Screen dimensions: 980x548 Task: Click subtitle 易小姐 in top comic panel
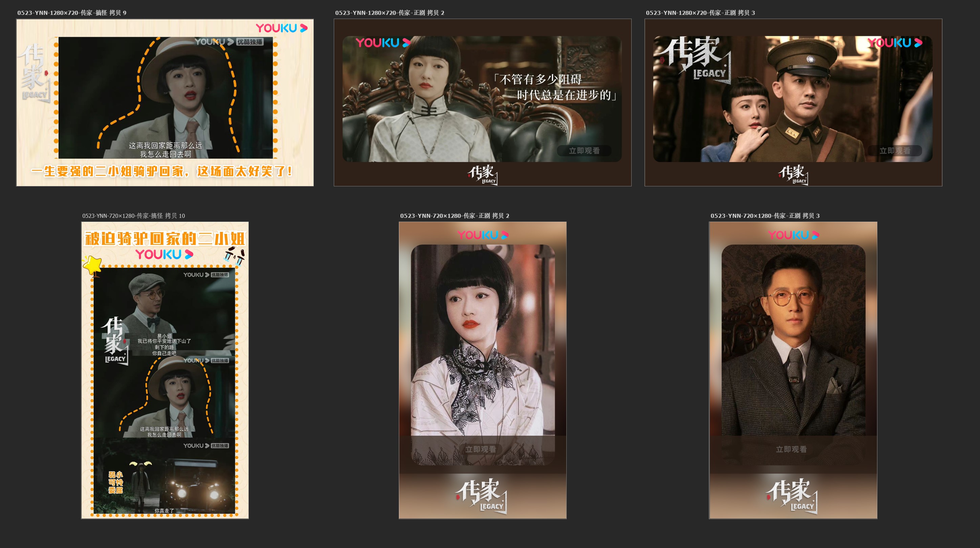164,336
